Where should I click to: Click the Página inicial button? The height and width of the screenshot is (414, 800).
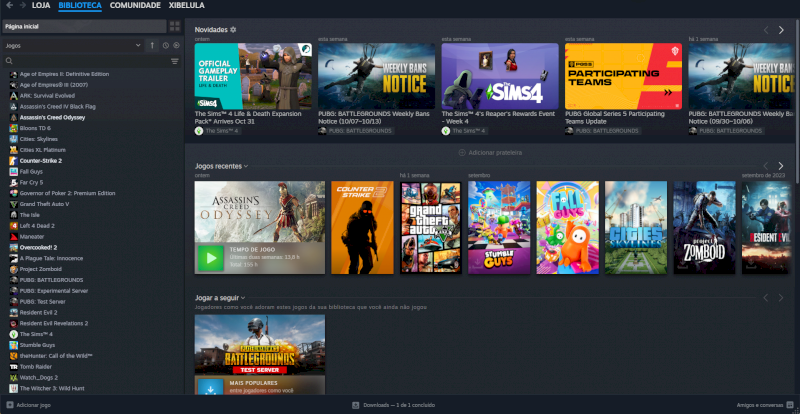pos(85,27)
